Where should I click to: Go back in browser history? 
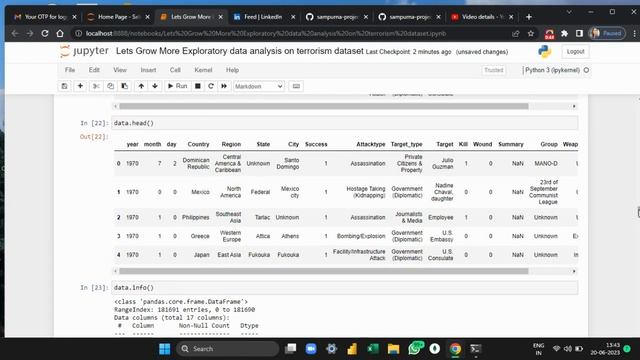pos(15,33)
